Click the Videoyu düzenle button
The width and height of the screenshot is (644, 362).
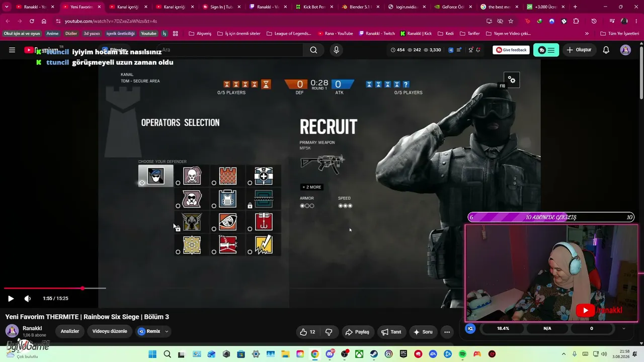110,331
